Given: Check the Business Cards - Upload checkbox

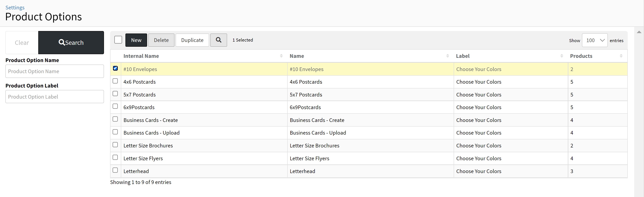Looking at the screenshot, I should pos(115,132).
